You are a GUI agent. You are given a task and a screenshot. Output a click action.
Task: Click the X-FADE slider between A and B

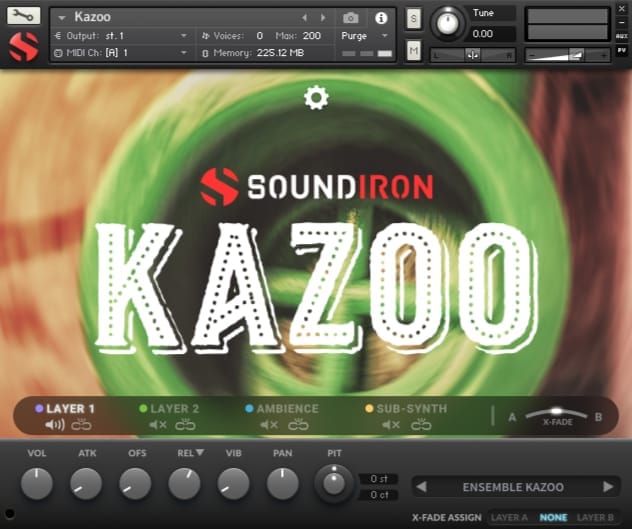pos(556,415)
